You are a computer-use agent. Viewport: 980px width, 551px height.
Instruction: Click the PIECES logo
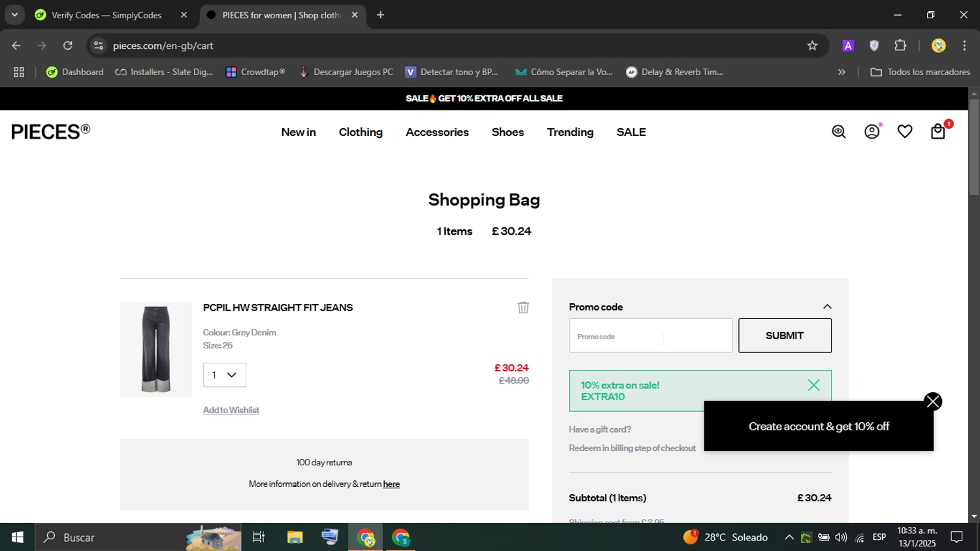(x=51, y=131)
